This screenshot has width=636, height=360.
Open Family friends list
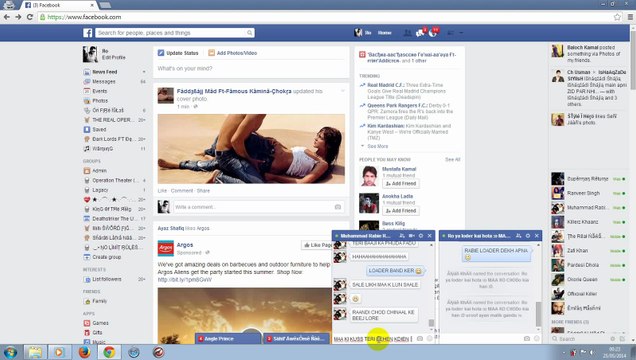(99, 301)
